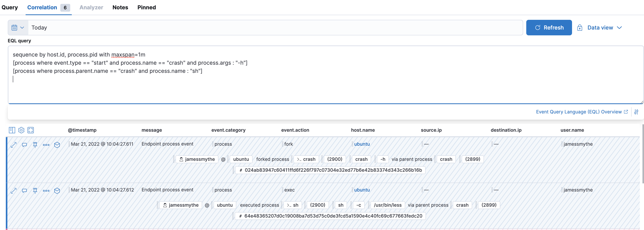Analyze the exec event in visual analyzer
Viewport: 644px width, 230px height.
pyautogui.click(x=57, y=191)
